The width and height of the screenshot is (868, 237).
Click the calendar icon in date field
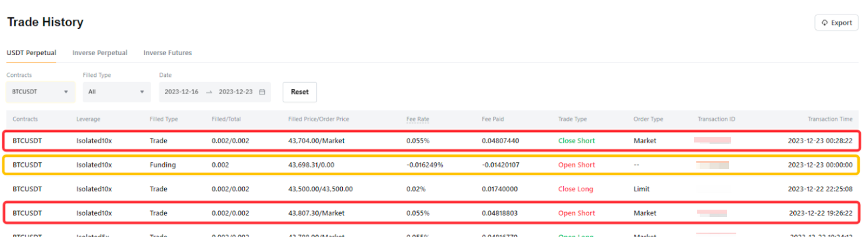pos(262,92)
